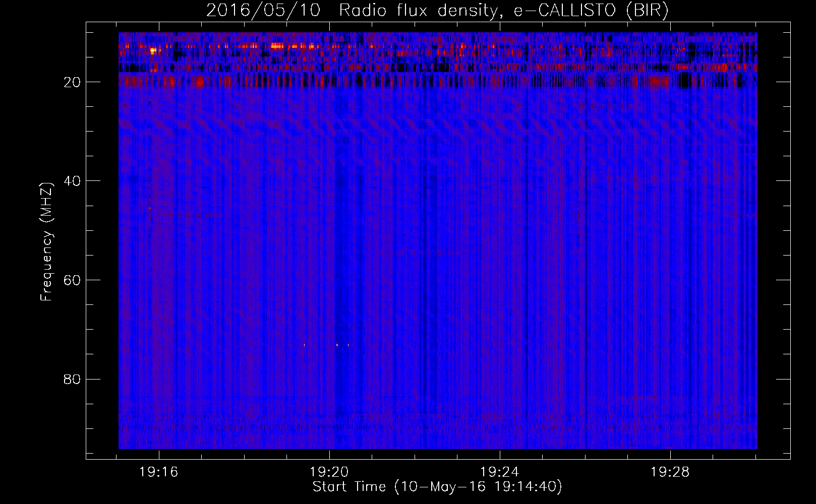The image size is (816, 504).
Task: Select the plot title '2016/05/10 Radio flux density, e-CALLISTO (BIR)'
Action: click(x=437, y=11)
